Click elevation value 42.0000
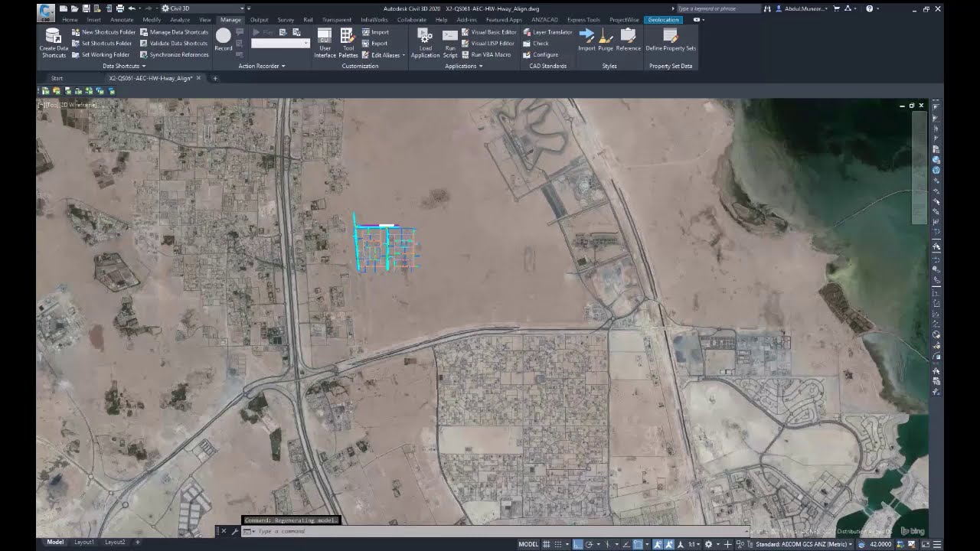 [x=880, y=544]
